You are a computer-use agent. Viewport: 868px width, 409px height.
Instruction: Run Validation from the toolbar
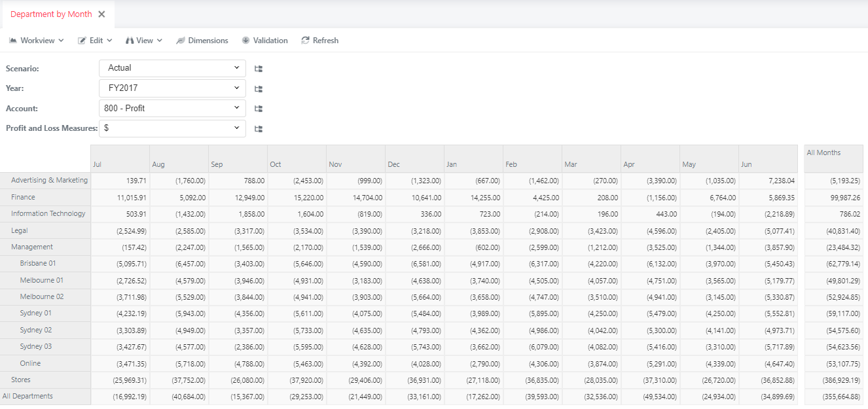point(264,41)
